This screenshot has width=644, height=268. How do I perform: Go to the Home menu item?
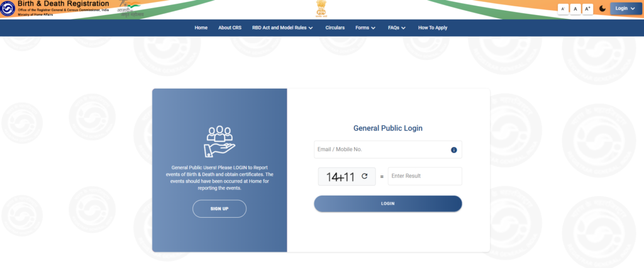201,28
